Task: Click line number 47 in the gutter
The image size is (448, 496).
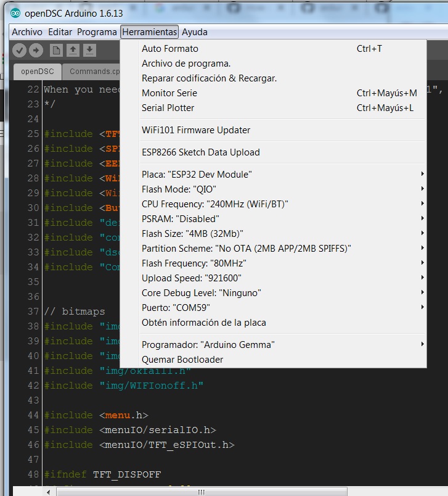Action: point(33,460)
